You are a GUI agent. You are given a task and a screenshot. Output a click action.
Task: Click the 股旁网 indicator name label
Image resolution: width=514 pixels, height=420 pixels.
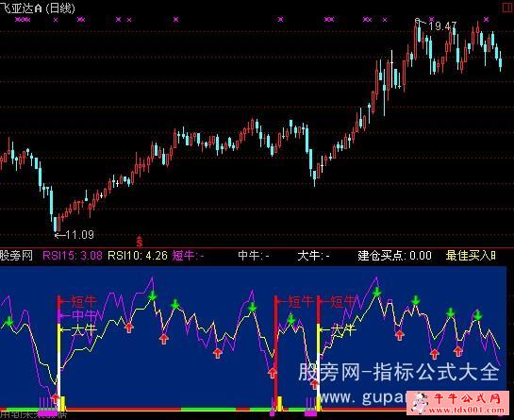(x=16, y=255)
